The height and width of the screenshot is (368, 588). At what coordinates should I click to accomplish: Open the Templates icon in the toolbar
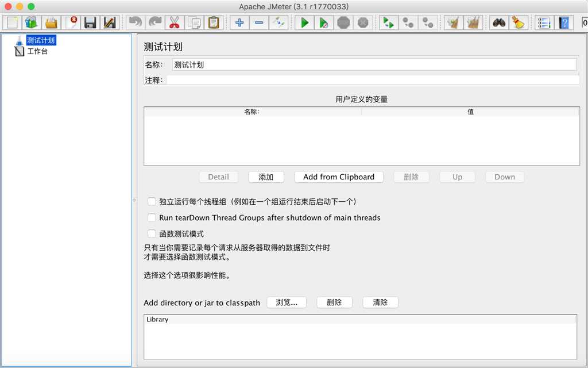(32, 22)
